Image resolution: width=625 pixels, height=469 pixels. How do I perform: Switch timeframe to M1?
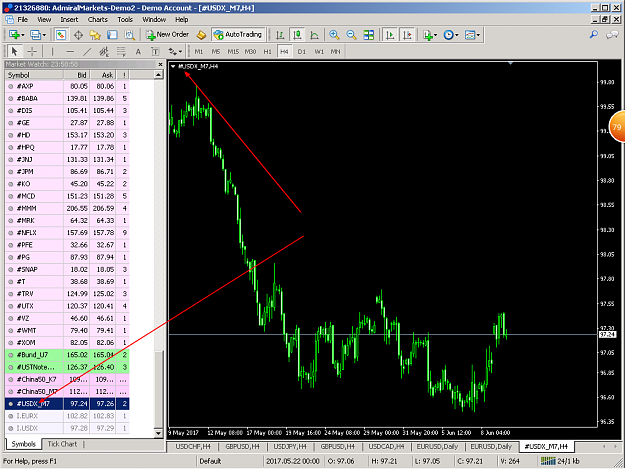pos(199,51)
